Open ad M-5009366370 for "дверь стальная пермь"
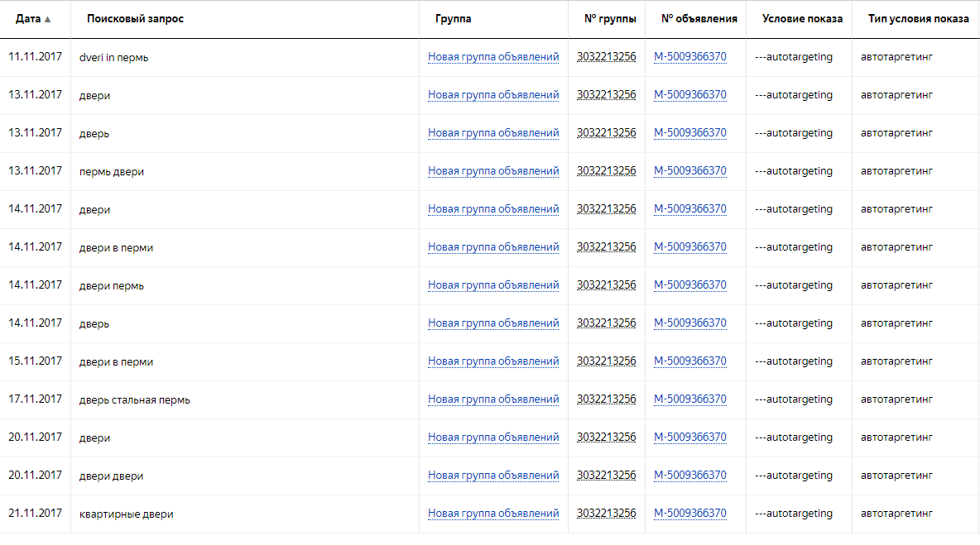 point(690,399)
